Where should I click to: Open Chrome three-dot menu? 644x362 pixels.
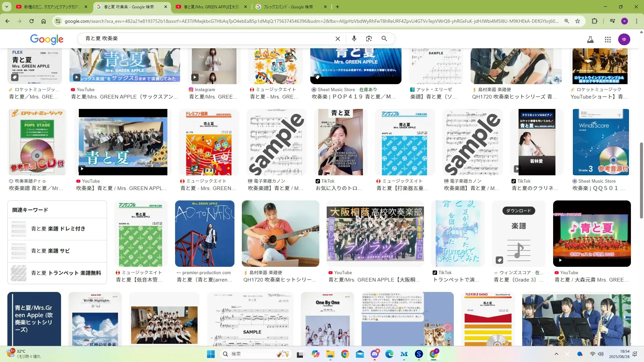pyautogui.click(x=636, y=21)
